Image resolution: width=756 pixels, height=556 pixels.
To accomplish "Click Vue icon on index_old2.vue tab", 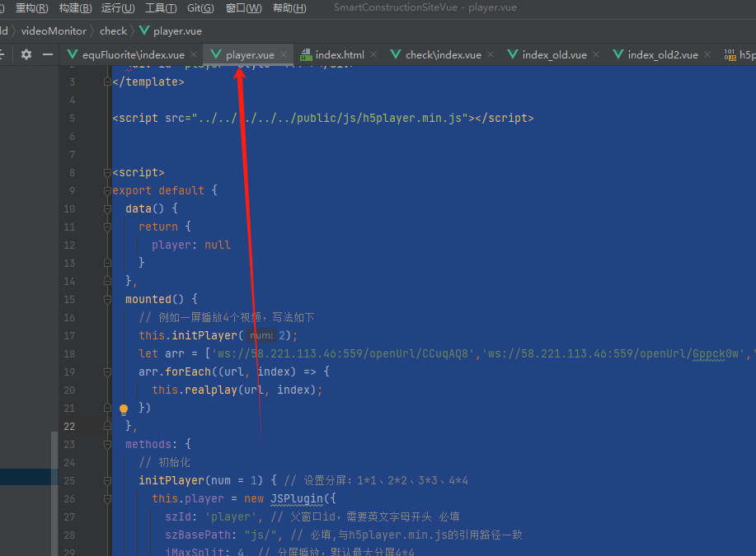I will coord(617,54).
